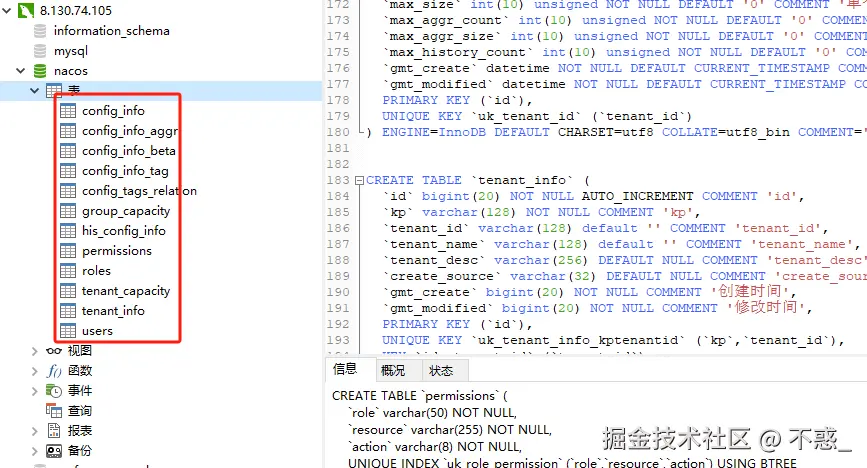Image resolution: width=867 pixels, height=468 pixels.
Task: Select the tenant_capacity table name
Action: (126, 291)
